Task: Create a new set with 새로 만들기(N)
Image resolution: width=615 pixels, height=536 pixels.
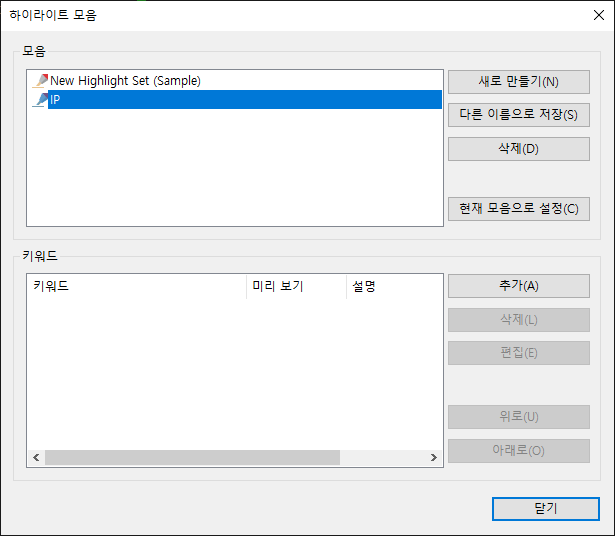Action: 519,82
